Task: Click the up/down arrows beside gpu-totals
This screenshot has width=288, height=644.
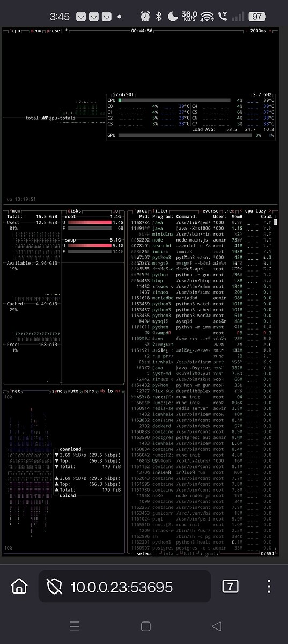Action: point(44,118)
